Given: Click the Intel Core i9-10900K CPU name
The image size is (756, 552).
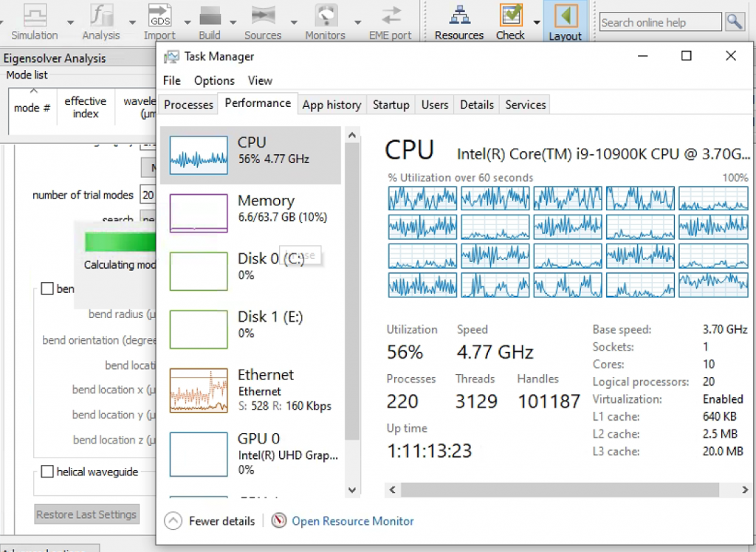Looking at the screenshot, I should click(603, 153).
